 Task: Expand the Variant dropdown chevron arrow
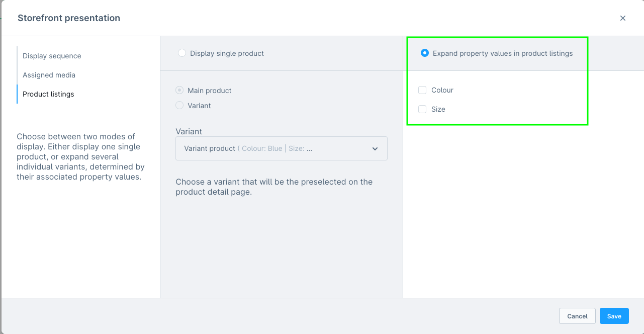[375, 149]
